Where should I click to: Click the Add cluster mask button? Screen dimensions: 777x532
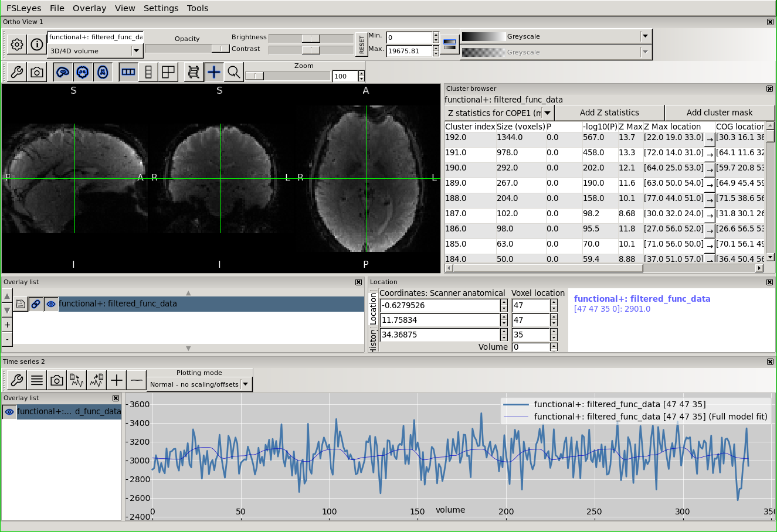(719, 112)
